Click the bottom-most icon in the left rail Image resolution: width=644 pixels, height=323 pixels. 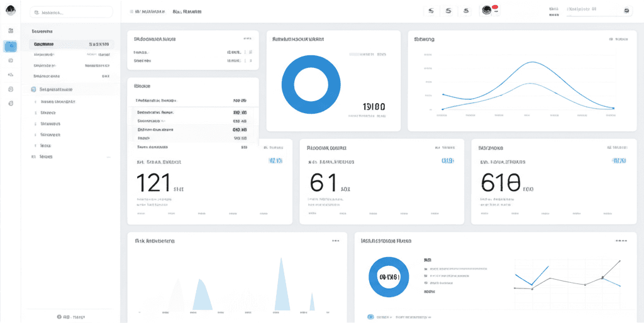point(10,103)
